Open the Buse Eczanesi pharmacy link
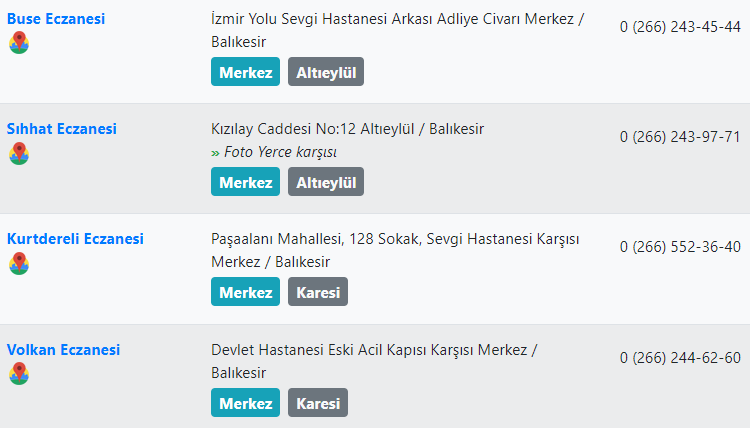This screenshot has height=428, width=750. point(56,19)
